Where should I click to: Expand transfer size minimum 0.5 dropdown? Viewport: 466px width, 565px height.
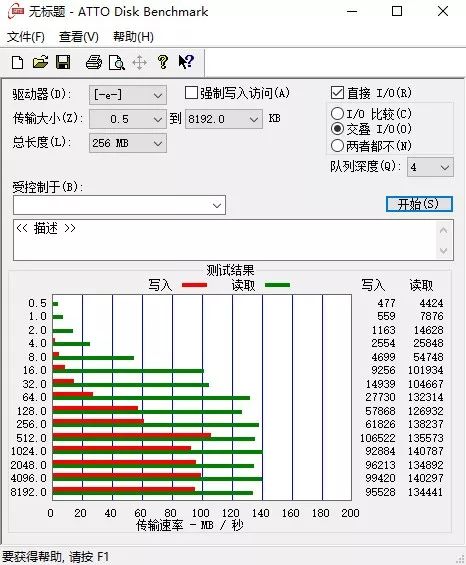[128, 119]
